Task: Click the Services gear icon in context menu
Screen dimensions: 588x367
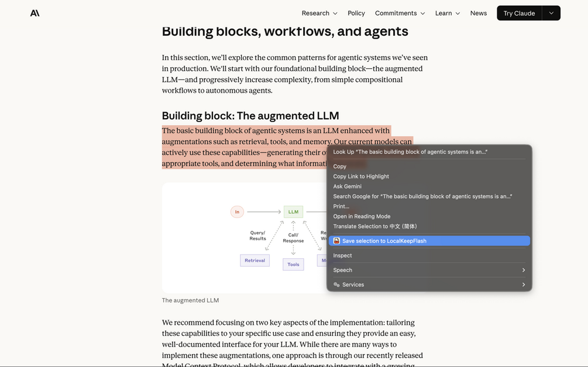Action: [x=336, y=285]
